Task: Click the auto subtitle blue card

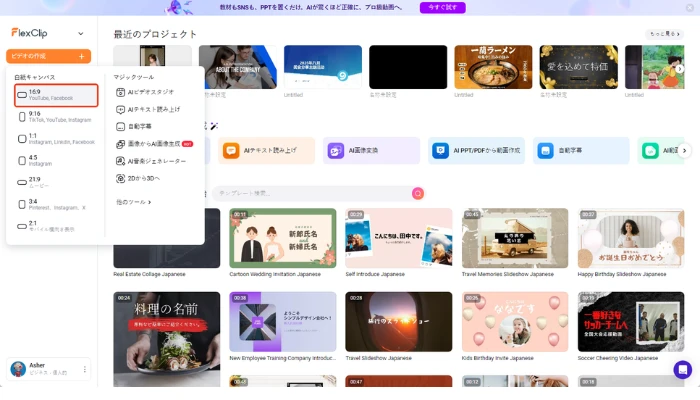Action: [581, 150]
